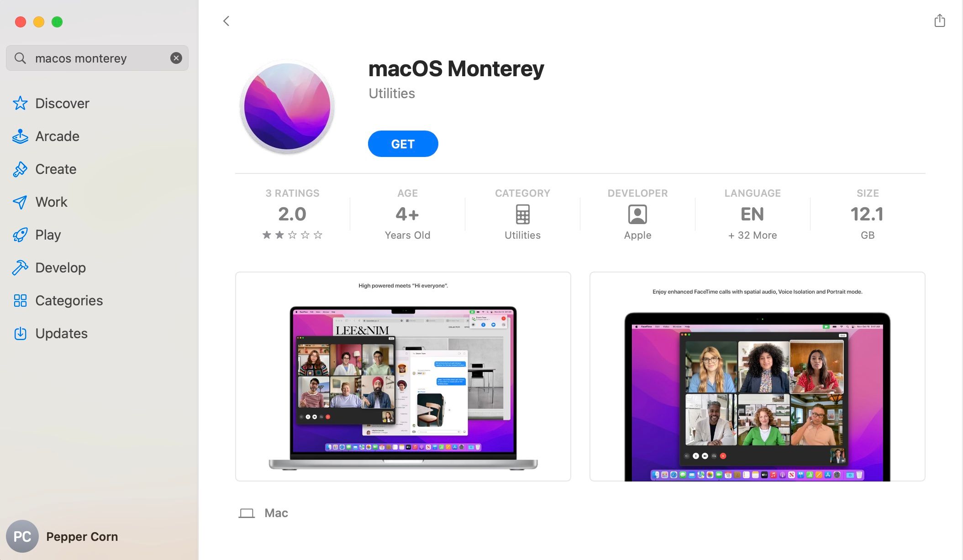The image size is (963, 560).
Task: Select the Develop sidebar icon
Action: click(x=20, y=267)
